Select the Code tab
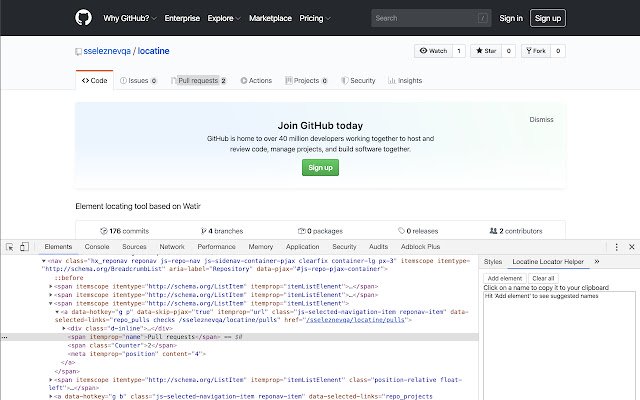 tap(94, 80)
